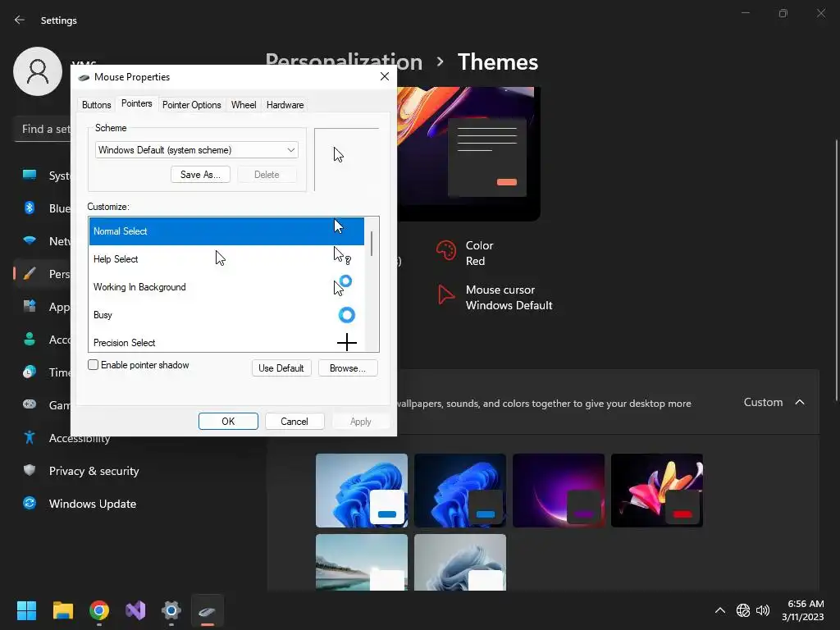Switch to the Buttons tab
Screen dimensions: 840x630
coord(97,105)
